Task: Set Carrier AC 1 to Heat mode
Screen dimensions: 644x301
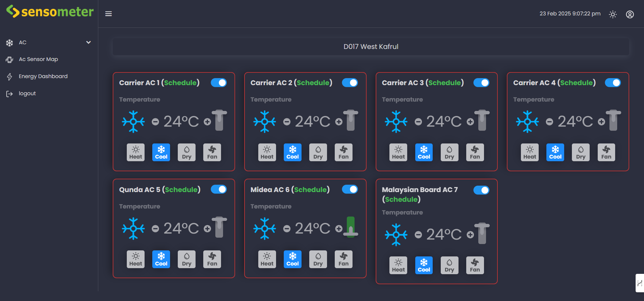Action: coord(136,153)
